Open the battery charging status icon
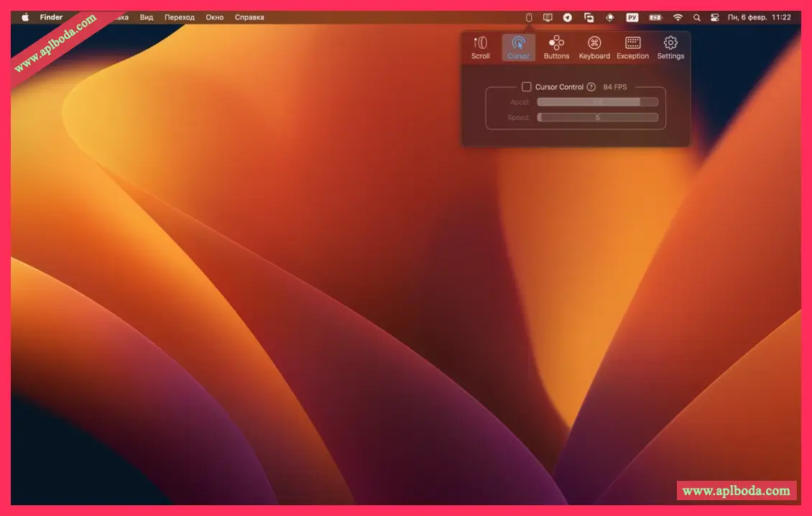812x516 pixels. tap(655, 17)
